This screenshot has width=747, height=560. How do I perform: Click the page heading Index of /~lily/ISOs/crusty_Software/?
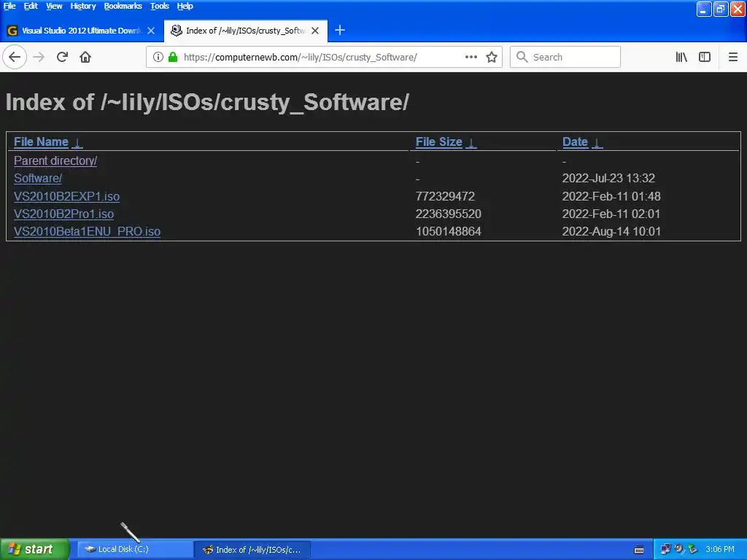pos(207,102)
